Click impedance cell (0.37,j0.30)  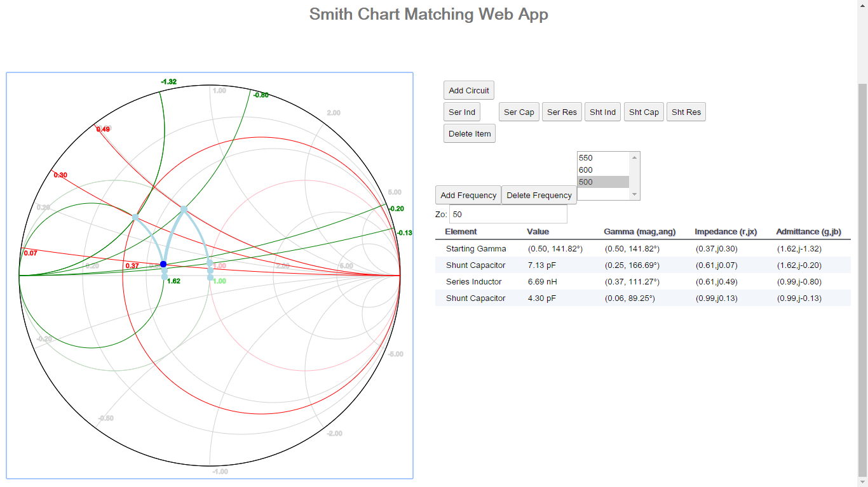(x=717, y=249)
